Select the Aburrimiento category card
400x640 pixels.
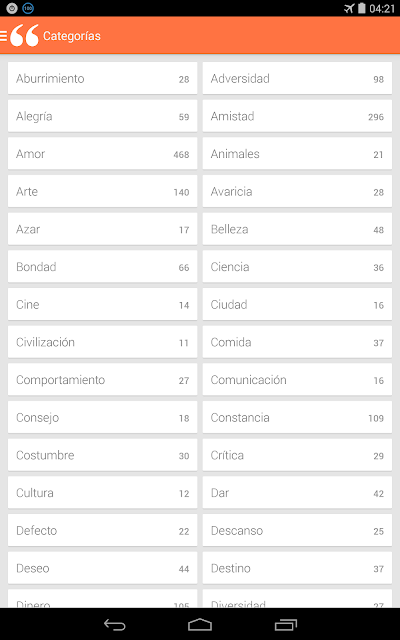point(102,78)
